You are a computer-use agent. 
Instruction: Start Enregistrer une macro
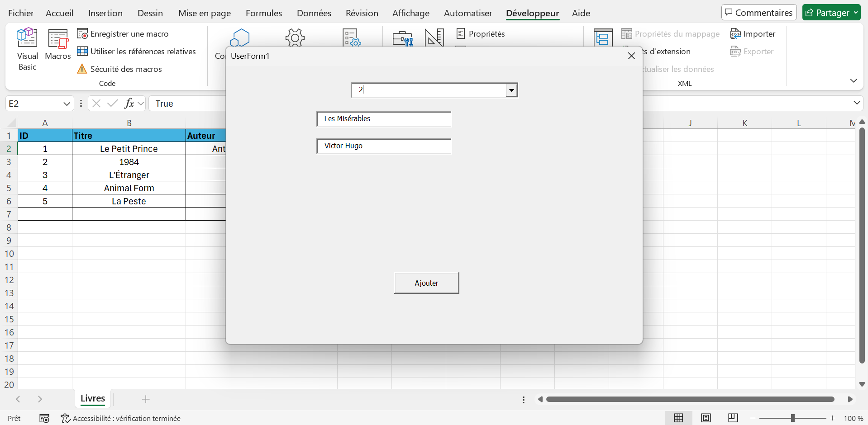(x=123, y=34)
